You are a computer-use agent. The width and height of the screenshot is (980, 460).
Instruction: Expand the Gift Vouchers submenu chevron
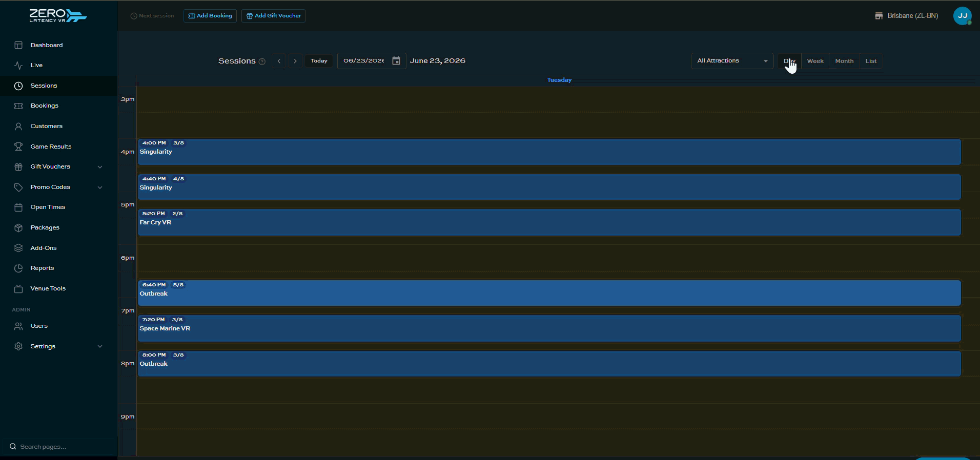tap(100, 167)
